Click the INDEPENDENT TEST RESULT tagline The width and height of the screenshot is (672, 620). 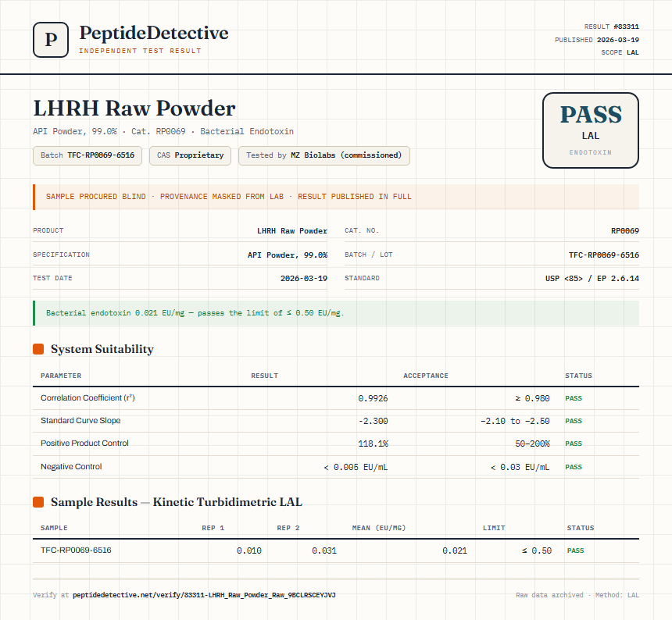point(140,51)
